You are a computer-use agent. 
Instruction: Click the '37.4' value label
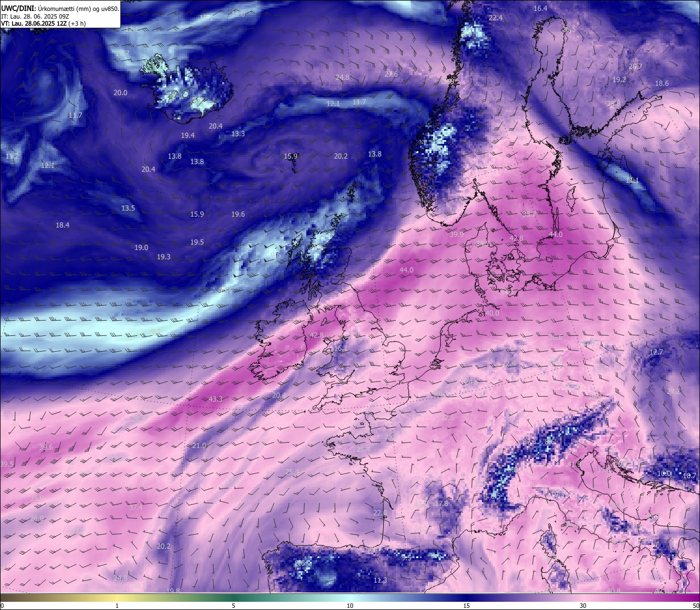pyautogui.click(x=136, y=507)
